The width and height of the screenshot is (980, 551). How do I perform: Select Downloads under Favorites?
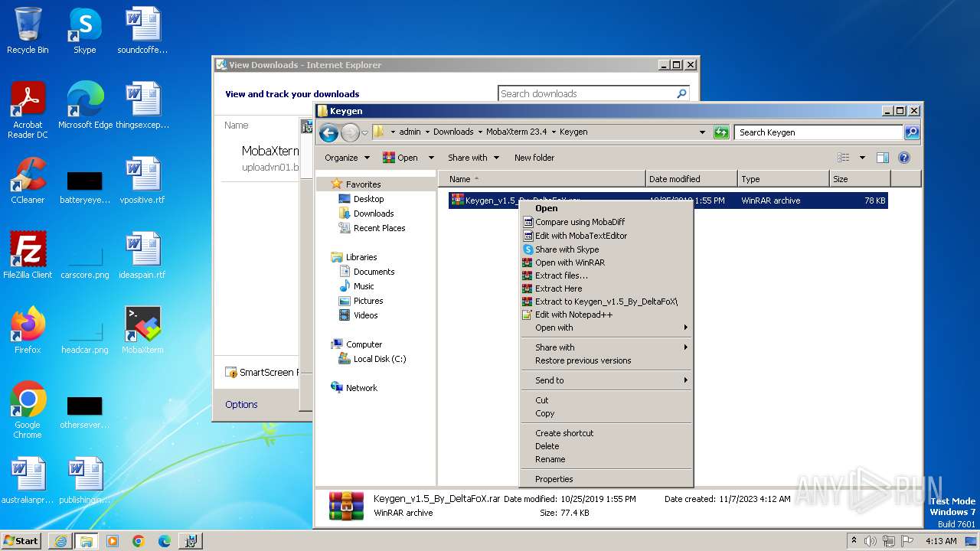(x=374, y=214)
